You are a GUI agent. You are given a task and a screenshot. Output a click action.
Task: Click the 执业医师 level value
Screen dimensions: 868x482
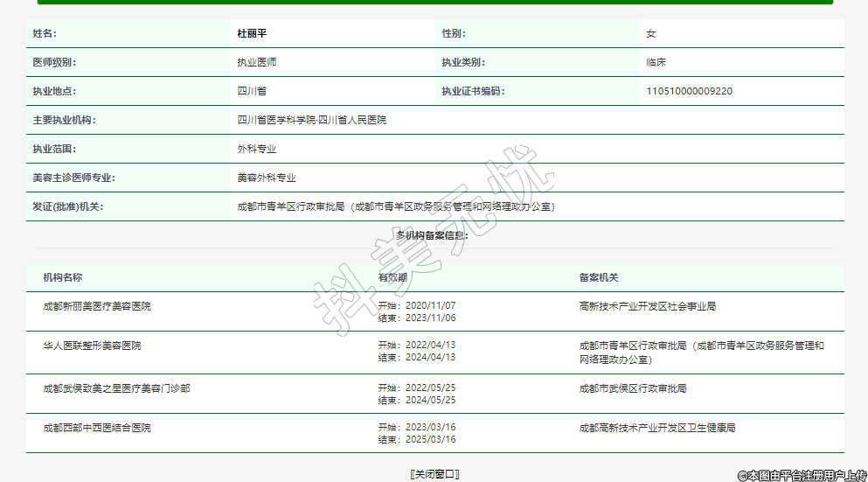click(257, 62)
